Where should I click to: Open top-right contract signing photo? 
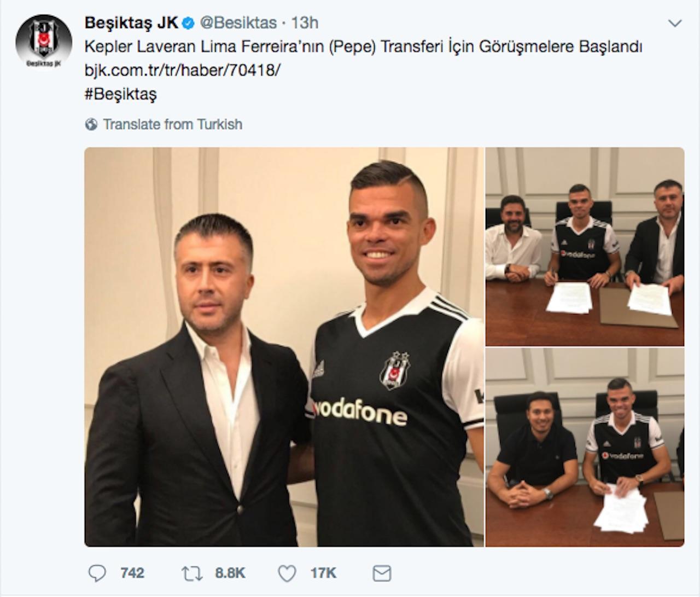point(585,246)
